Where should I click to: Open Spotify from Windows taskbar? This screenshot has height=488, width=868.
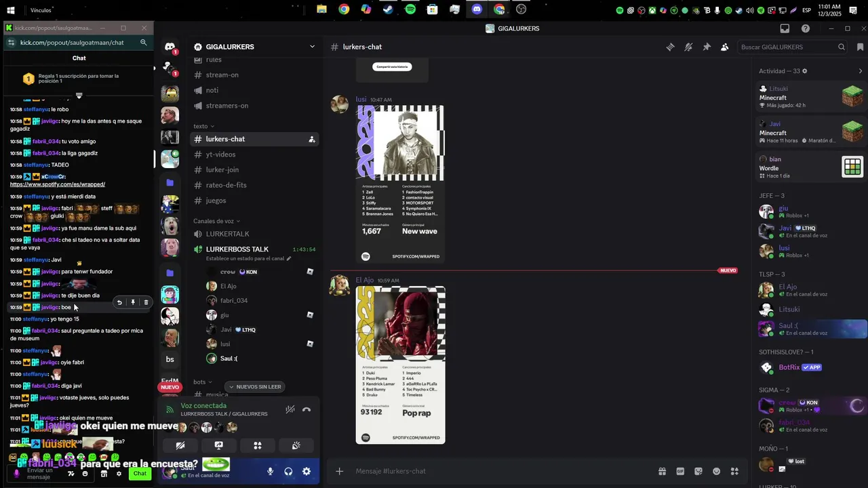410,9
